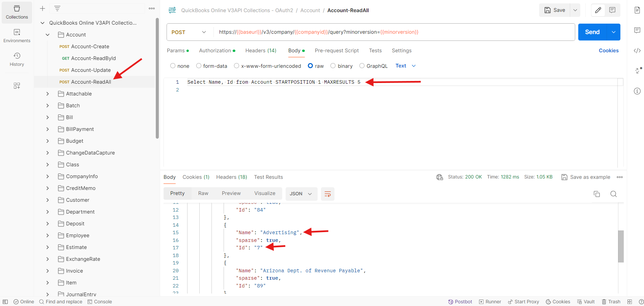Open the Test Results tab

pos(268,177)
